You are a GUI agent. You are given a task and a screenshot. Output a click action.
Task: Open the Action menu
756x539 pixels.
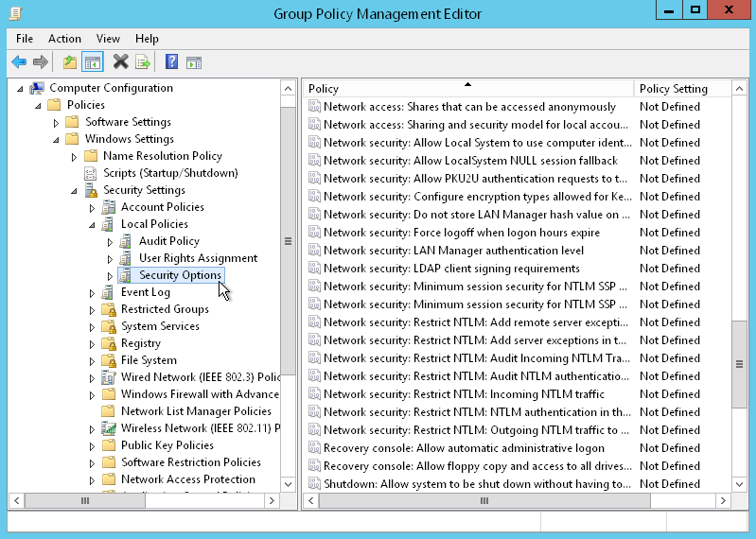(x=64, y=39)
